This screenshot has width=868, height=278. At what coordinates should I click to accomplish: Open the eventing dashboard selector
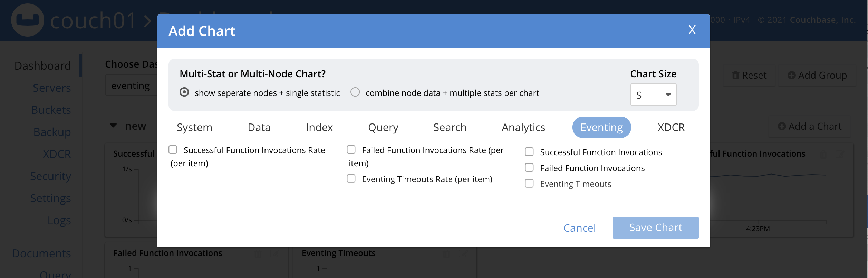coord(131,85)
